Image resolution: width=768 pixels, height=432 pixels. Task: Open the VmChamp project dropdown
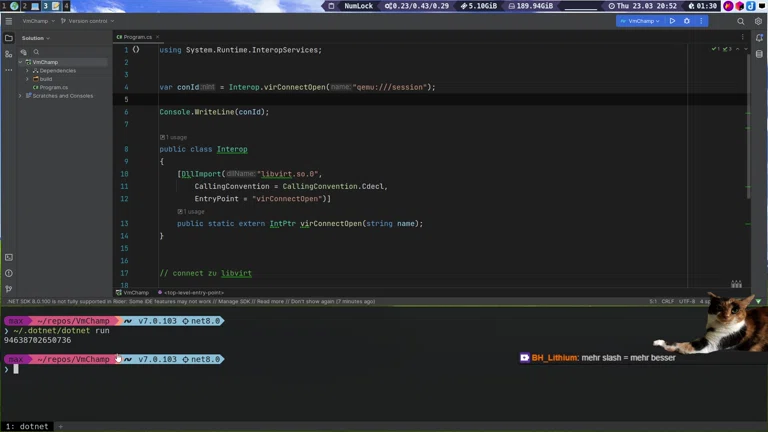coord(38,21)
